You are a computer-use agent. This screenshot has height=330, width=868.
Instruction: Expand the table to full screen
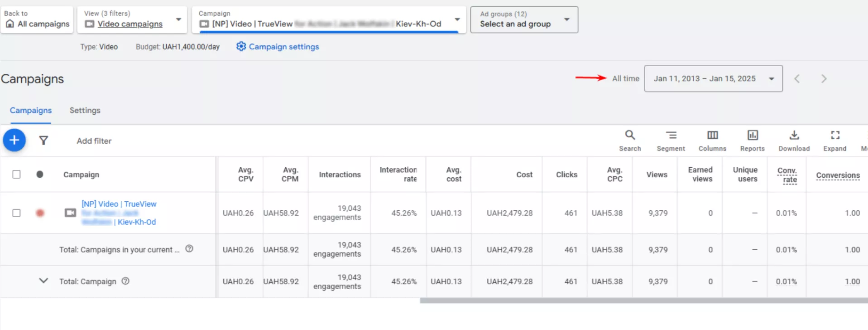(834, 140)
